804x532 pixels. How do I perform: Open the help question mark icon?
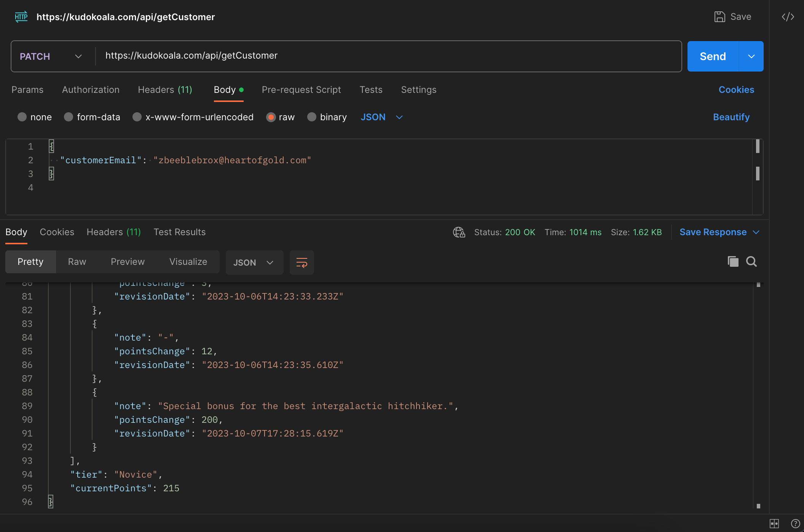pyautogui.click(x=795, y=524)
